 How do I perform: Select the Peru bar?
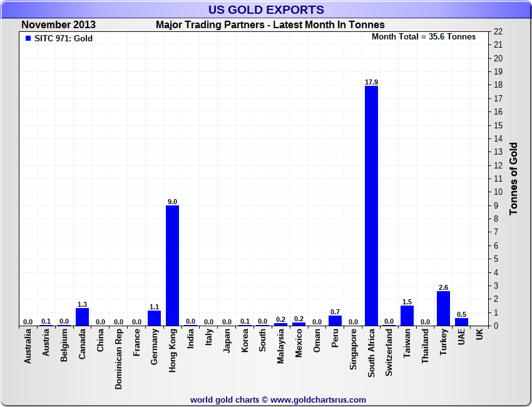pyautogui.click(x=335, y=321)
